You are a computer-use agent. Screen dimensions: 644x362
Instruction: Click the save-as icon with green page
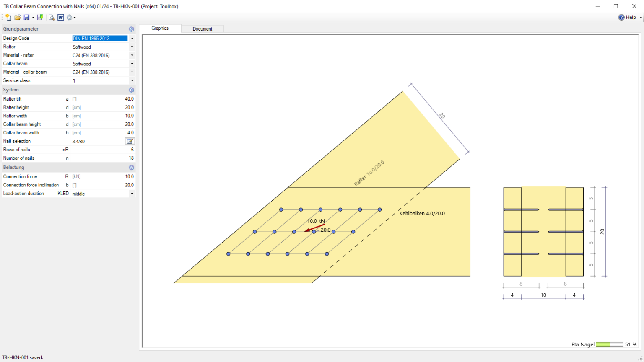(x=40, y=17)
